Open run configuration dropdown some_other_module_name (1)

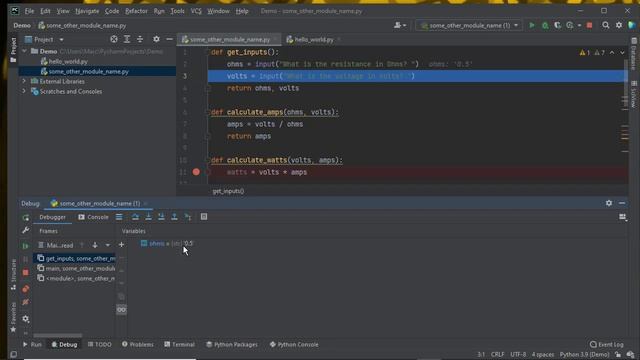click(x=469, y=25)
